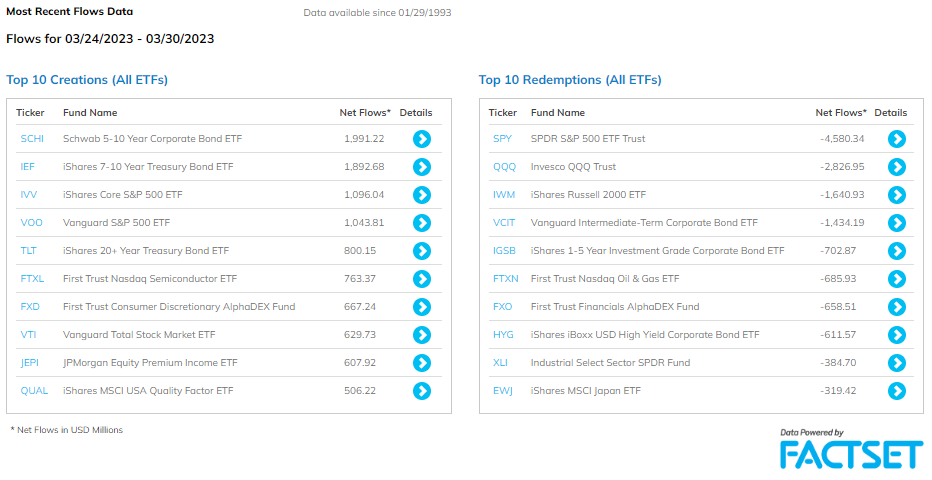
Task: Click net flow value -4,580.34
Action: 842,138
